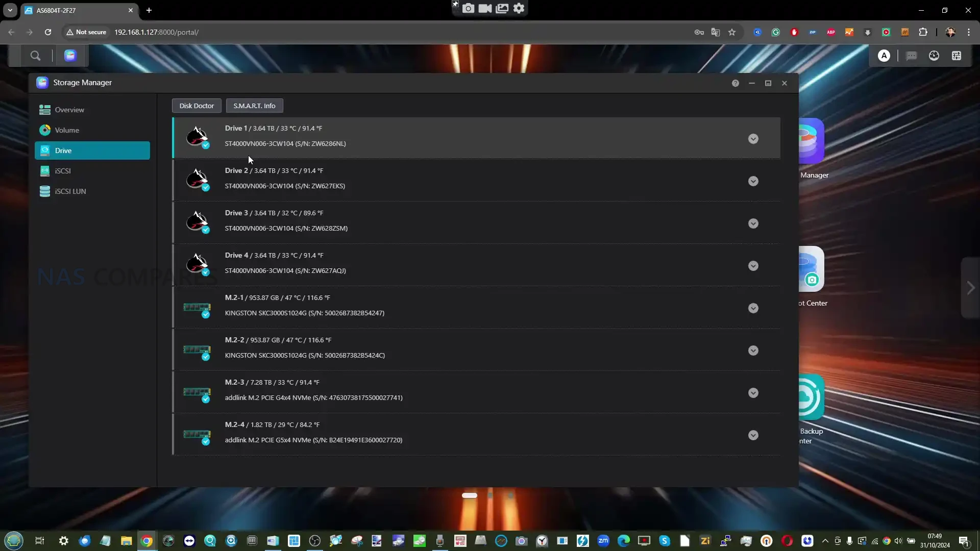Click the Storage Manager taskbar icon
This screenshot has height=551, width=980.
click(x=70, y=56)
